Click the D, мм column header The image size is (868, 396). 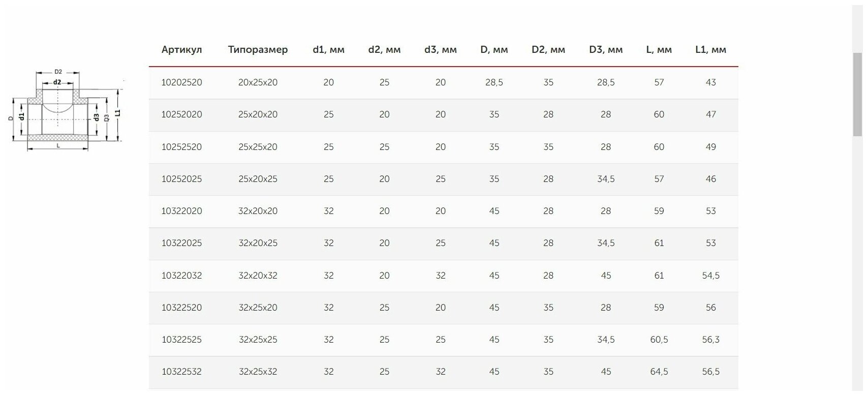[x=494, y=50]
